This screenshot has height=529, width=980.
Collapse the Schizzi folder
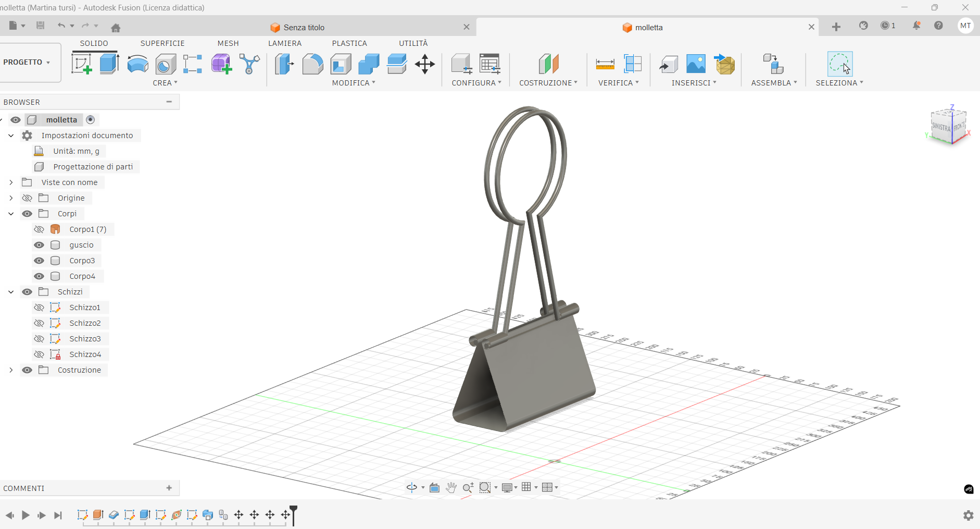tap(11, 292)
